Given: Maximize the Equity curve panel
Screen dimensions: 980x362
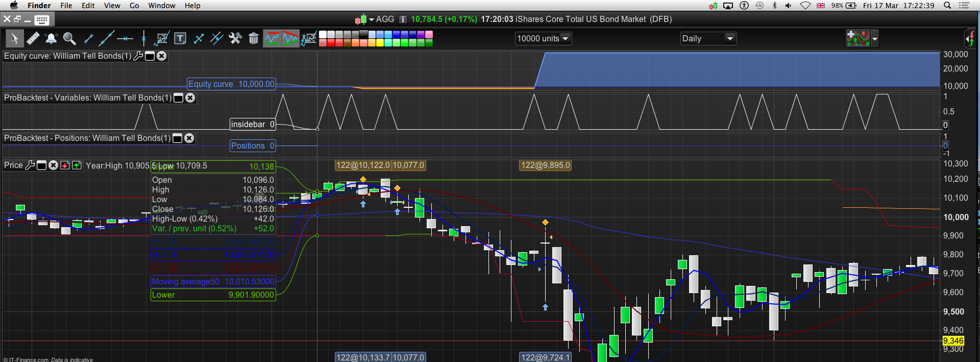Looking at the screenshot, I should coord(150,56).
